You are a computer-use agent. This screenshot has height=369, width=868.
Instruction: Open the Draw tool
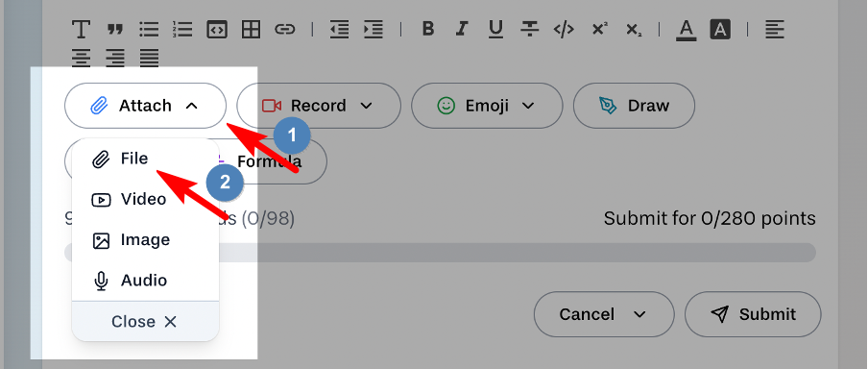(x=634, y=106)
